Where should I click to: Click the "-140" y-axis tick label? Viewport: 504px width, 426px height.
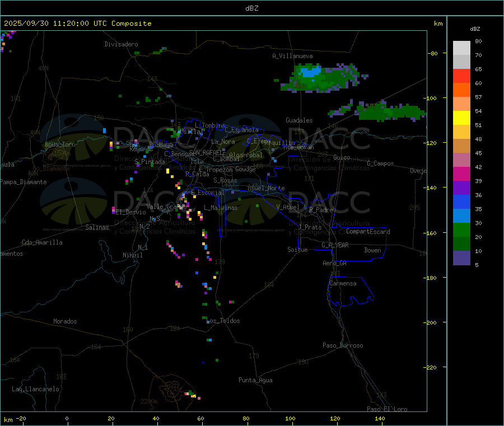coord(430,188)
